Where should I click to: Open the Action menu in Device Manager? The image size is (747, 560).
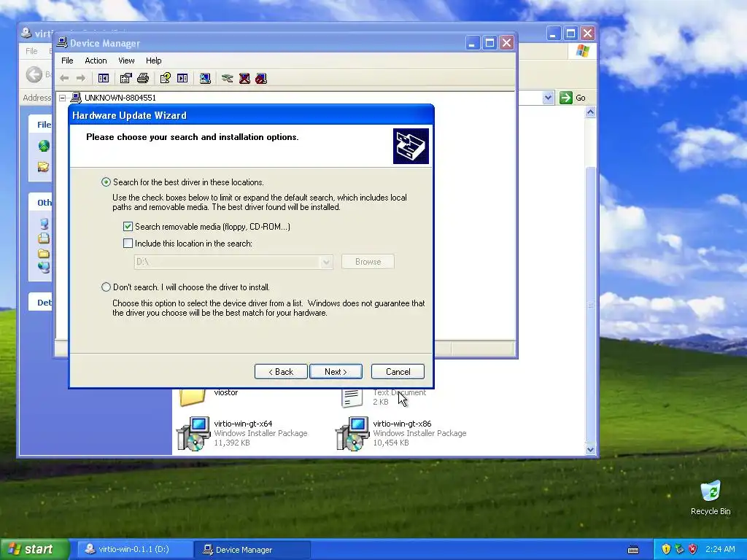pyautogui.click(x=96, y=61)
